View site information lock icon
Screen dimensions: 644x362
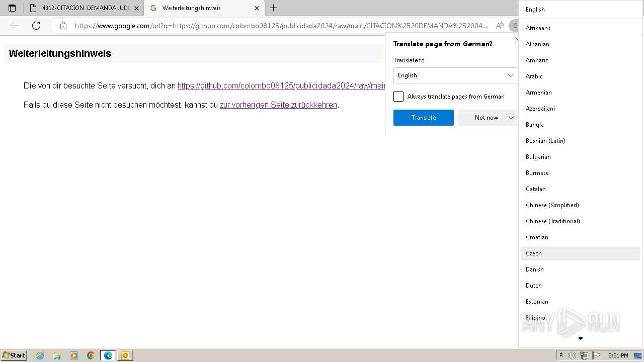click(x=63, y=26)
